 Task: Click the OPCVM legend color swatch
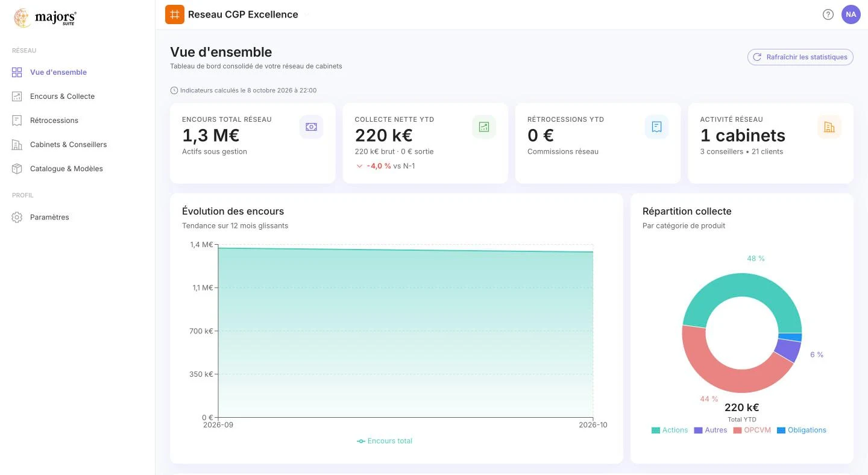coord(737,430)
